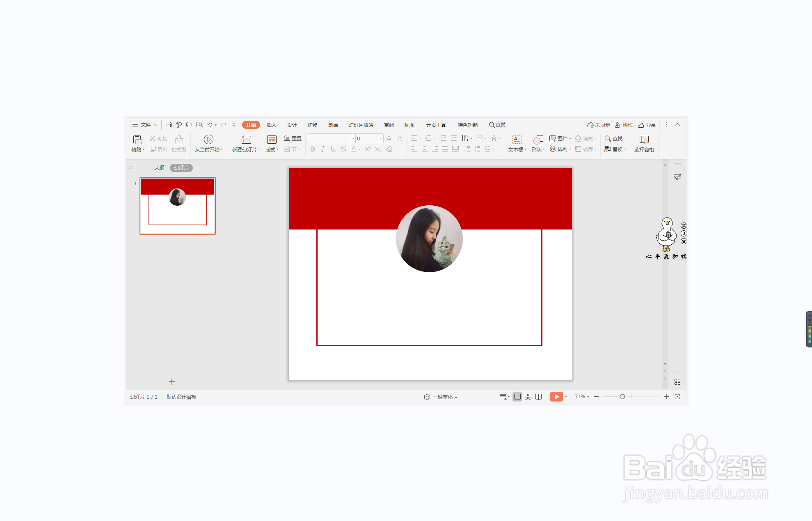The width and height of the screenshot is (812, 521).
Task: Click the 选择窗格 selection pane icon
Action: [x=644, y=140]
